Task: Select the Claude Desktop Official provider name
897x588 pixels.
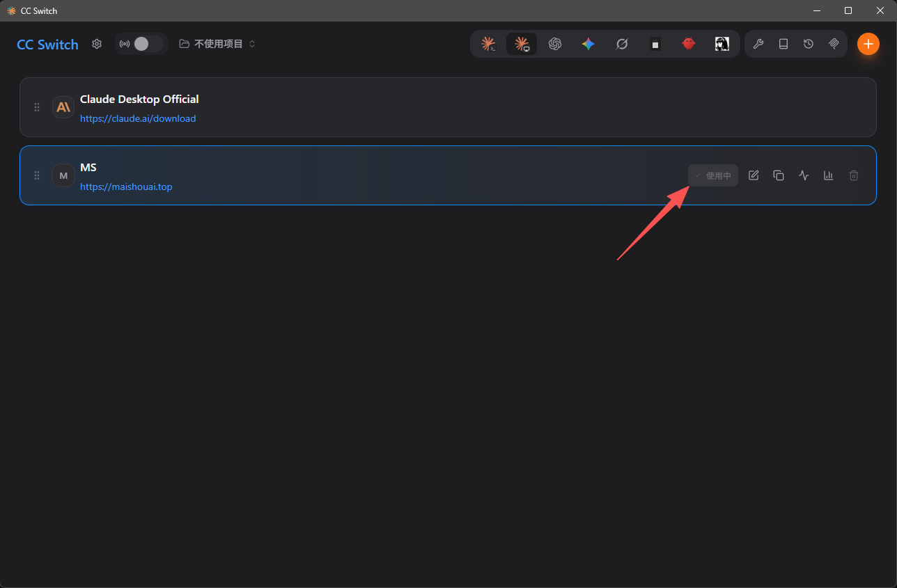Action: [x=139, y=99]
